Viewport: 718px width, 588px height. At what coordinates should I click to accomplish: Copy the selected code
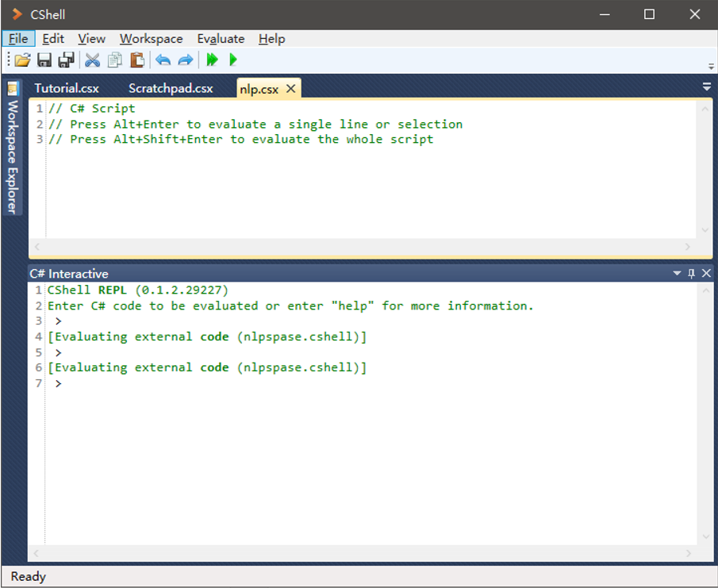tap(114, 60)
